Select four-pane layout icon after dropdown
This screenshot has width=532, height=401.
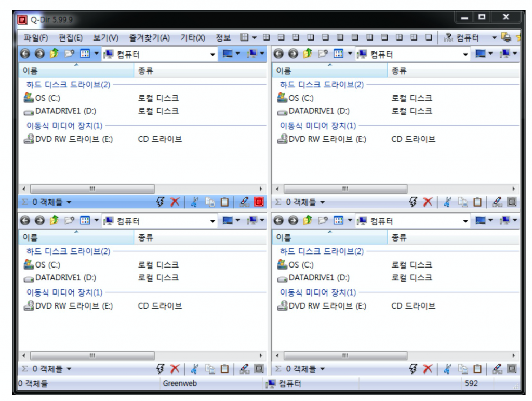point(267,37)
